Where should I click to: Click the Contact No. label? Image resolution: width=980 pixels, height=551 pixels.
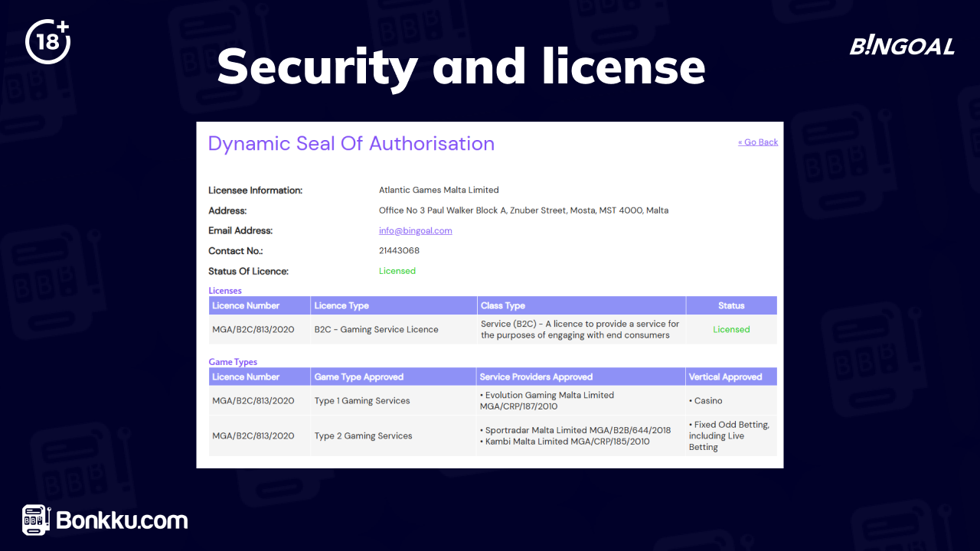[237, 250]
